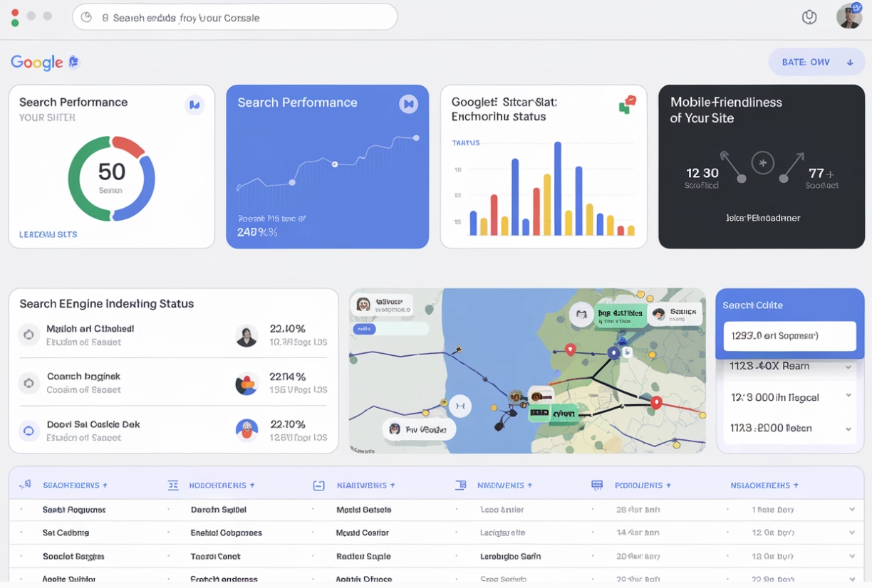Click the round icon of the Coanch bogjnek row
This screenshot has width=872, height=588.
tap(28, 383)
